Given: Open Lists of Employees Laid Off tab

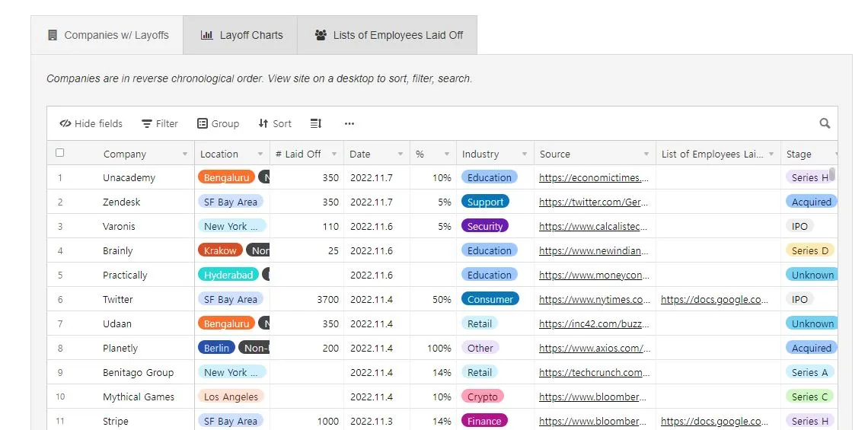Looking at the screenshot, I should (x=387, y=35).
